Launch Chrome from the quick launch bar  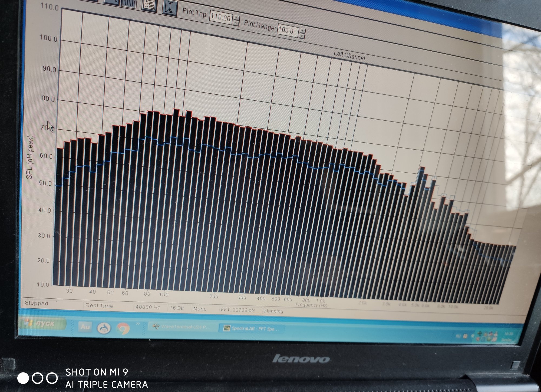(x=123, y=329)
